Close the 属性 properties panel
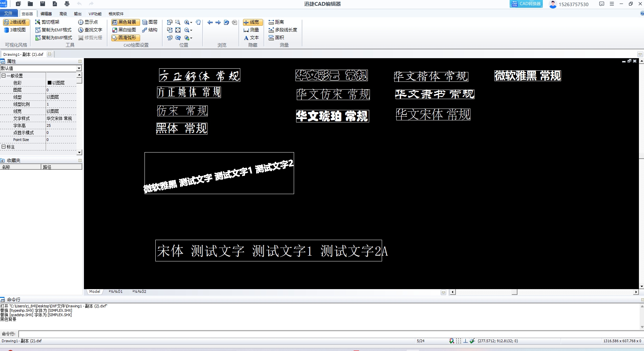 (80, 61)
